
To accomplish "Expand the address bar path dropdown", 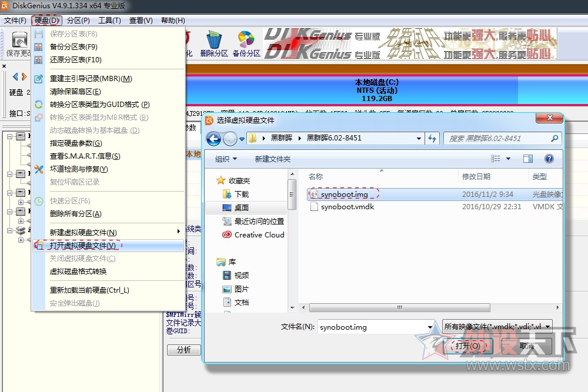I will point(419,138).
